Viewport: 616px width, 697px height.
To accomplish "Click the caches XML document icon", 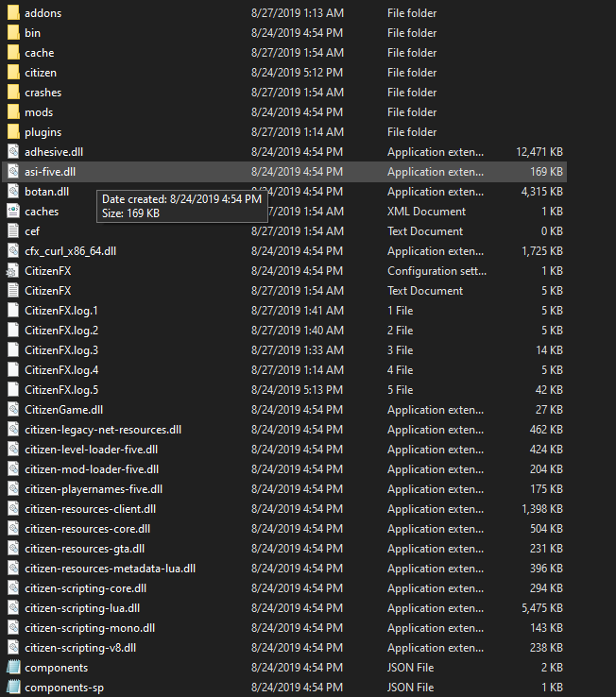I will coord(13,212).
